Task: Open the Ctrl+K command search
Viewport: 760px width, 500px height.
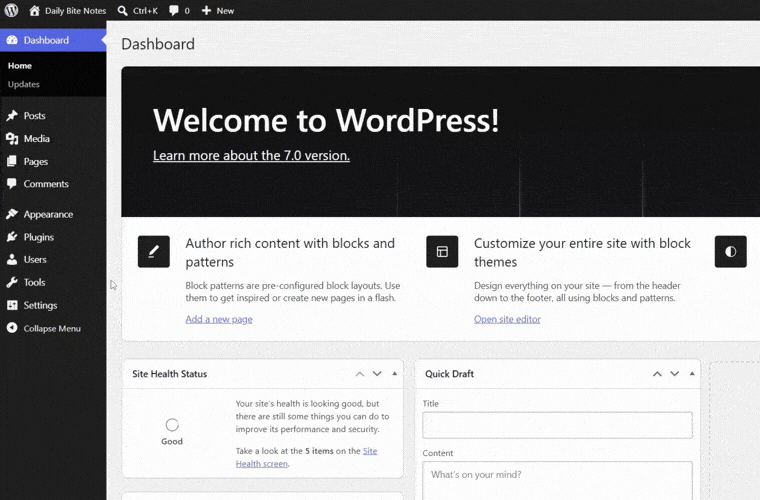Action: point(138,11)
